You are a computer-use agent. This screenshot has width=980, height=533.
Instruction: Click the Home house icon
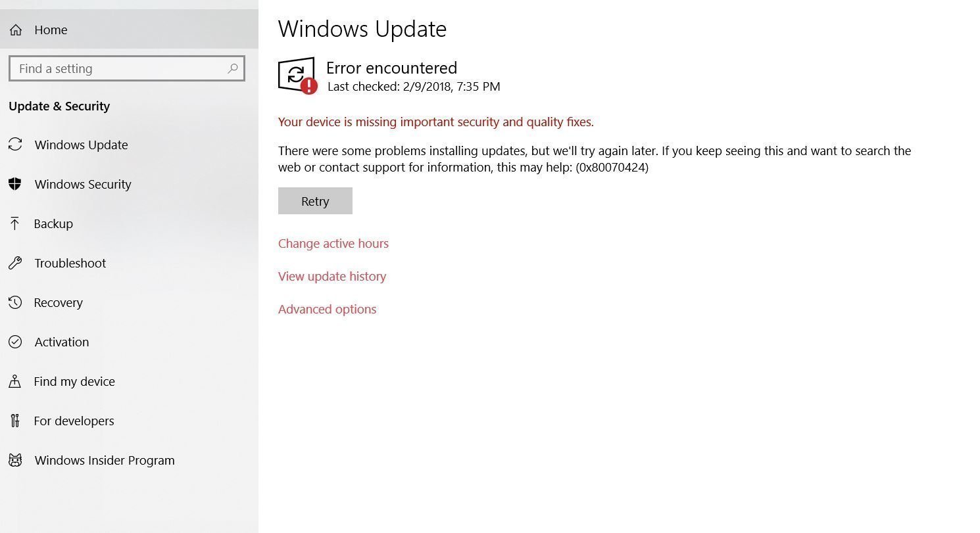tap(16, 30)
